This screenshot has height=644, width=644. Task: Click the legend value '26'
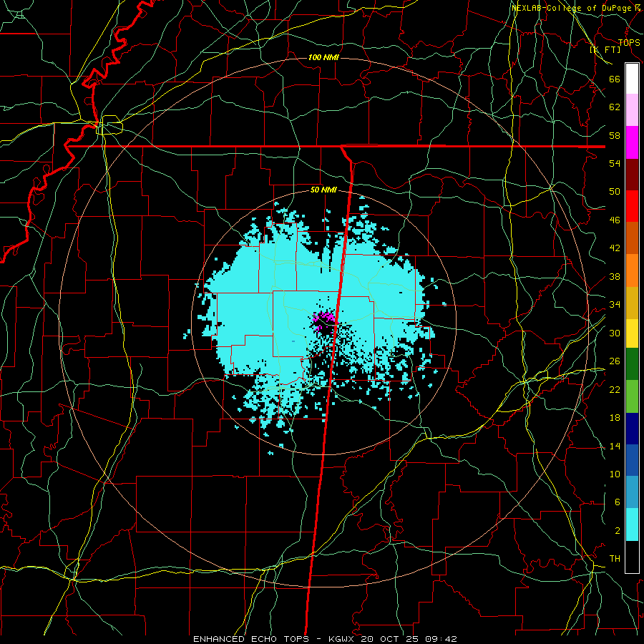[x=615, y=361]
